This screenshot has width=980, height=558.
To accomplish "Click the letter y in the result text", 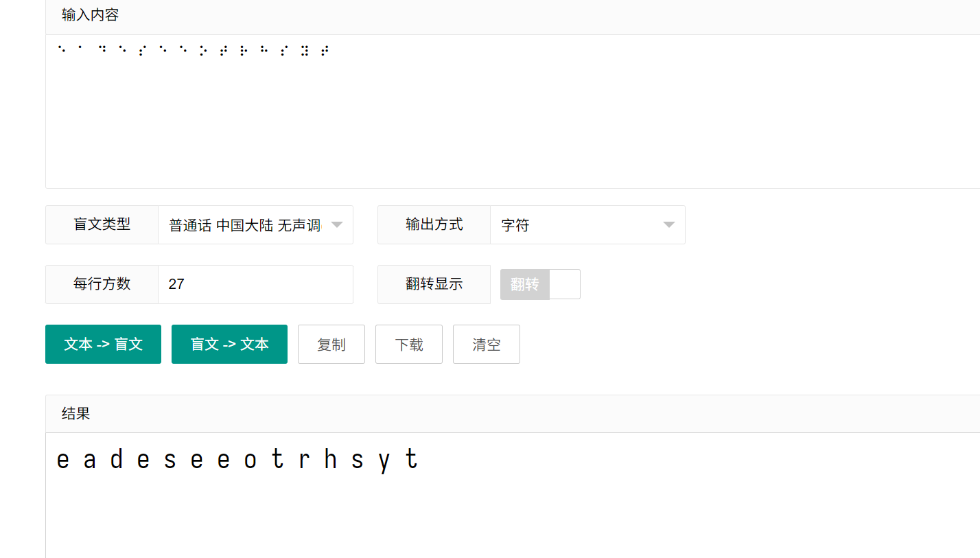I will pyautogui.click(x=384, y=460).
